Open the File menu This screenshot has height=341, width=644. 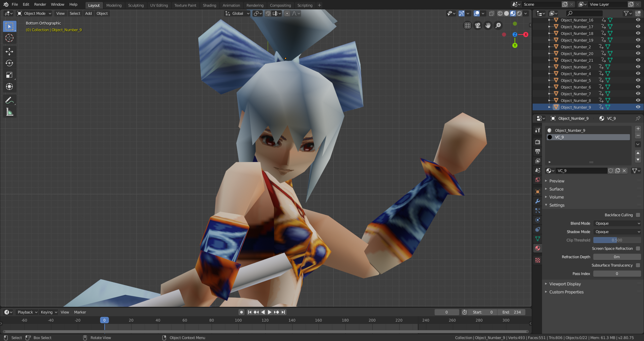(15, 4)
